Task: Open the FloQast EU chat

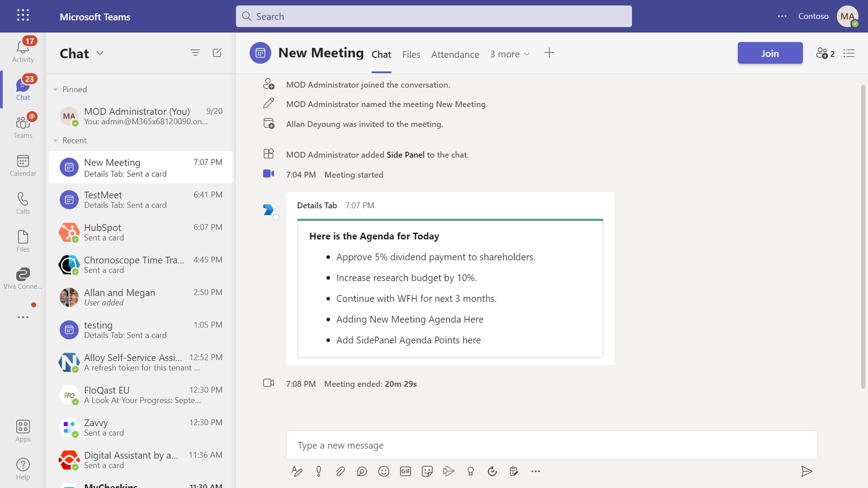Action: 141,395
